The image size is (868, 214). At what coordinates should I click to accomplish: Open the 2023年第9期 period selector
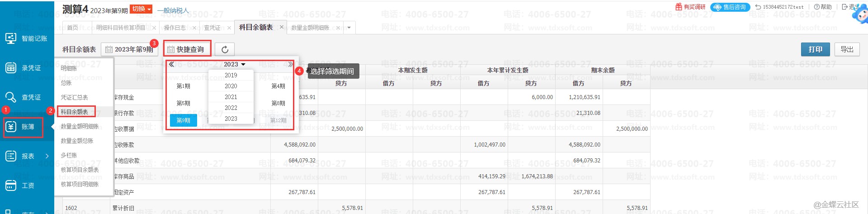tap(128, 49)
